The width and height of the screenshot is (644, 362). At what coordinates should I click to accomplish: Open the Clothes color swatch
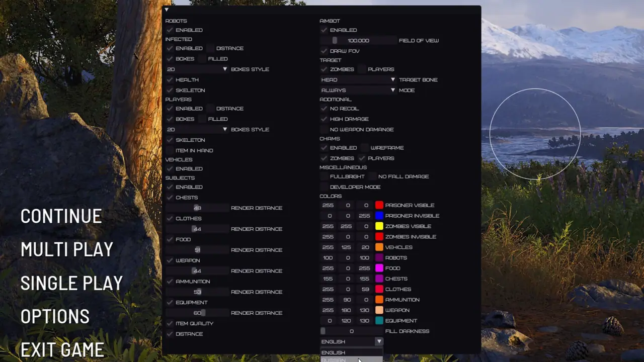pos(379,290)
